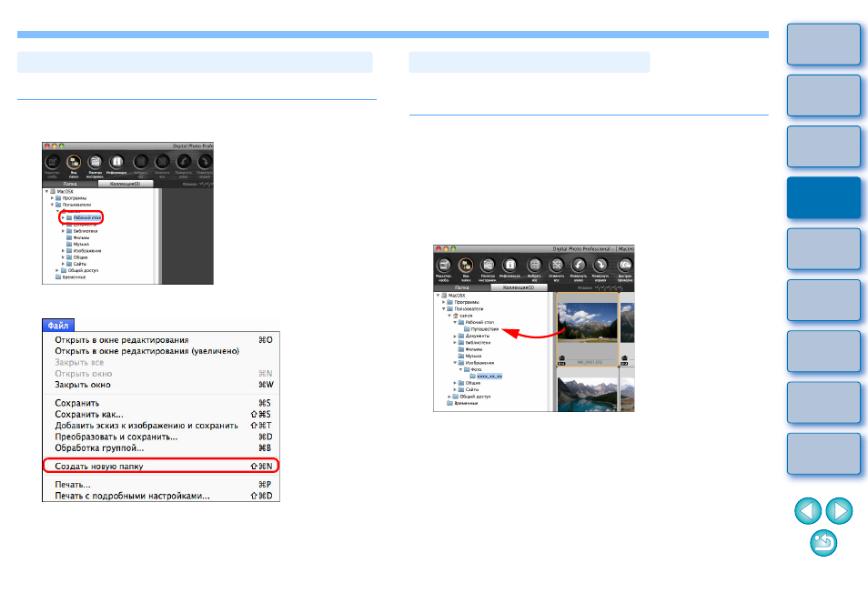
Task: Click Отменить все icon in thumbnail window
Action: [x=556, y=266]
